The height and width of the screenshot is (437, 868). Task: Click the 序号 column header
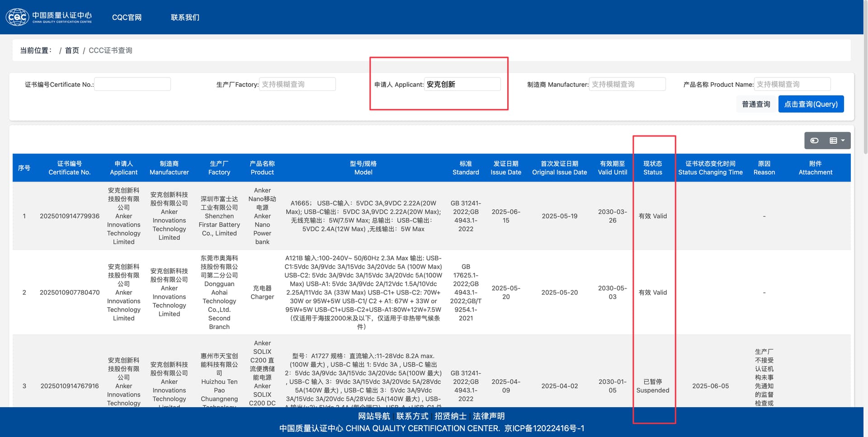click(x=24, y=168)
